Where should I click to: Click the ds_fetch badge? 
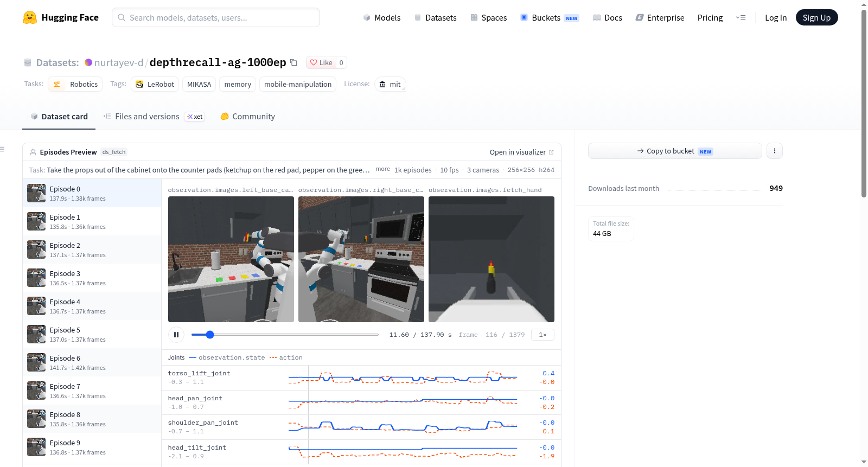[x=114, y=152]
